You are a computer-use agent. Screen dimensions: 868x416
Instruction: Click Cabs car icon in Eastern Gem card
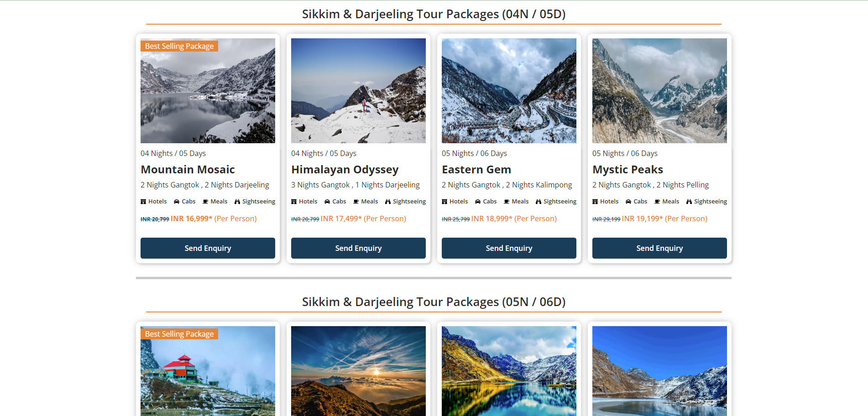click(x=478, y=202)
